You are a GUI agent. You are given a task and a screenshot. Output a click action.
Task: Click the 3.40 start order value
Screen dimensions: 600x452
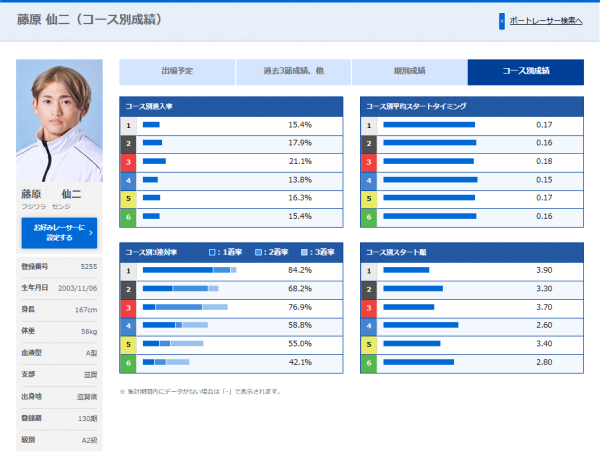coord(544,344)
